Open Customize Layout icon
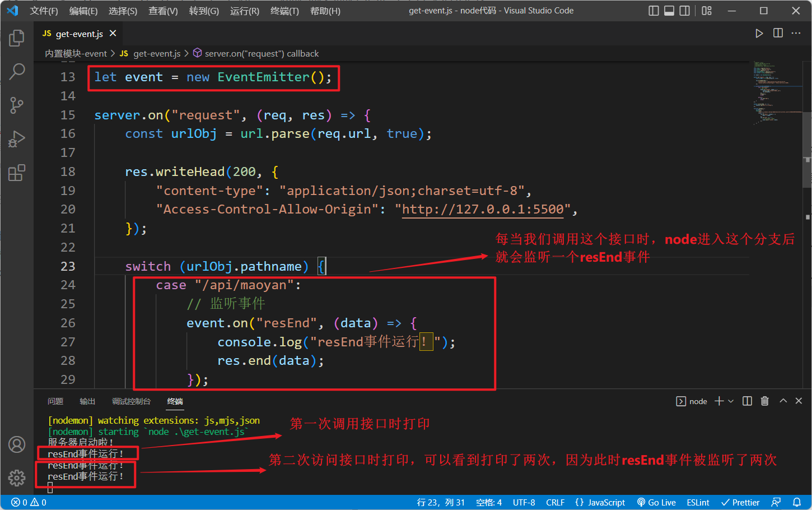 707,11
